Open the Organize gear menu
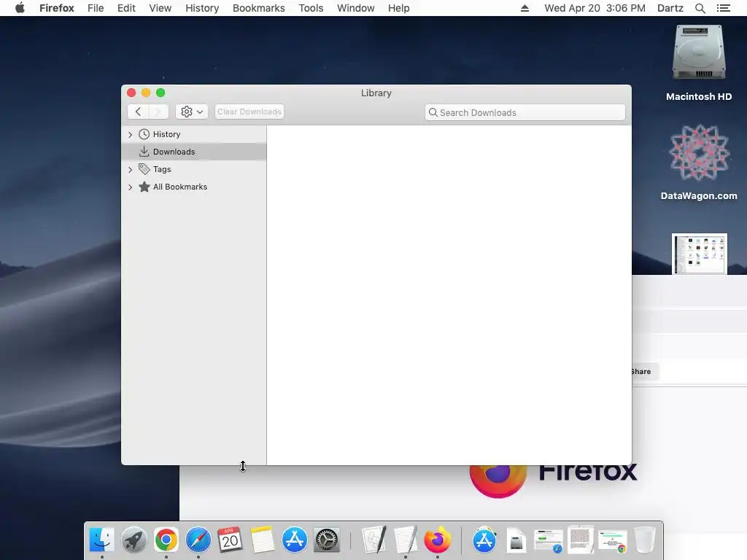 pos(192,112)
